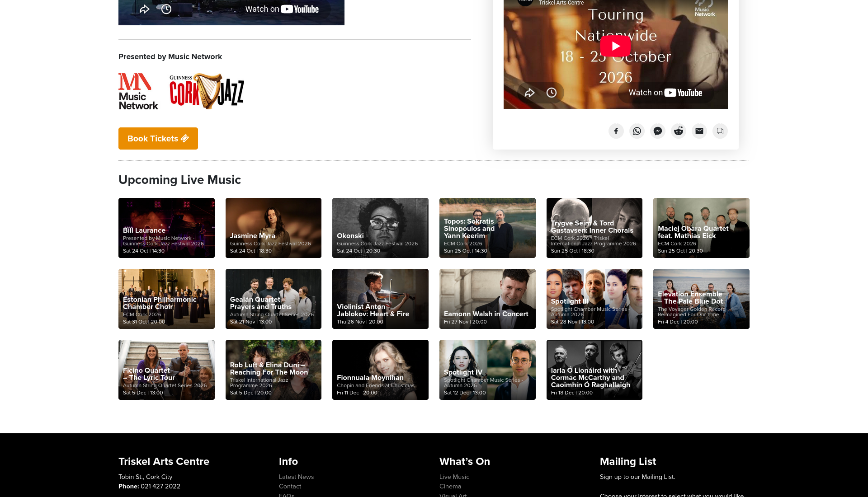This screenshot has width=868, height=497.
Task: Copy page link icon
Action: tap(720, 131)
